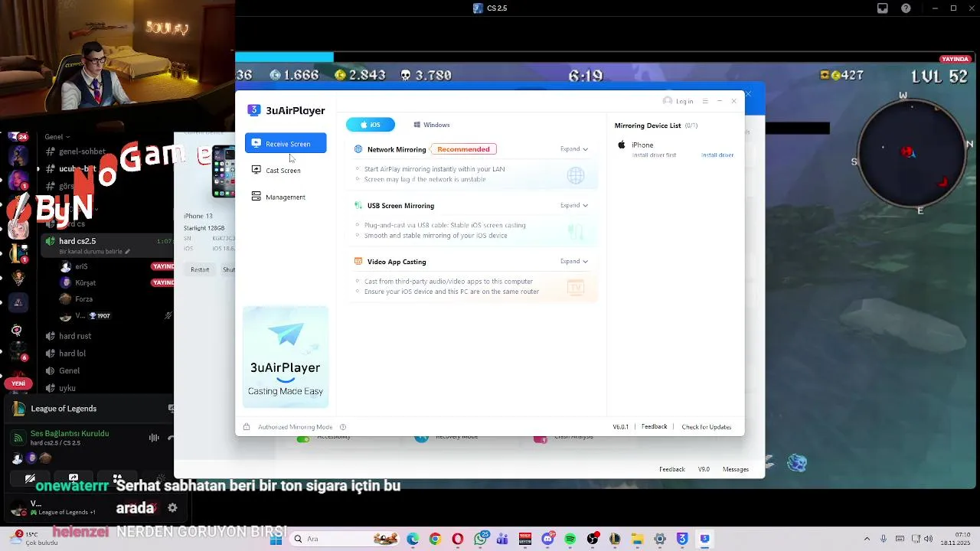This screenshot has height=551, width=980.
Task: Open Discord activities button
Action: pyautogui.click(x=117, y=479)
